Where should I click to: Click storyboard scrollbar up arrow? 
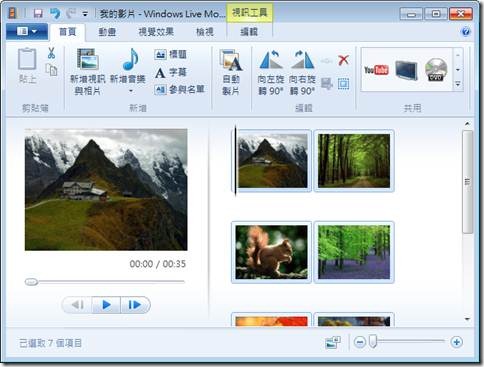pyautogui.click(x=467, y=124)
